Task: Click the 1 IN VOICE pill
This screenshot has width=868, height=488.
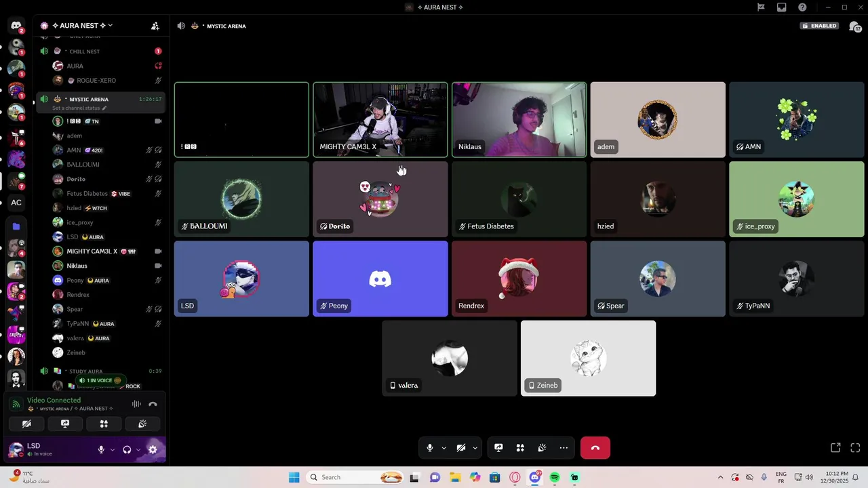Action: (x=100, y=381)
